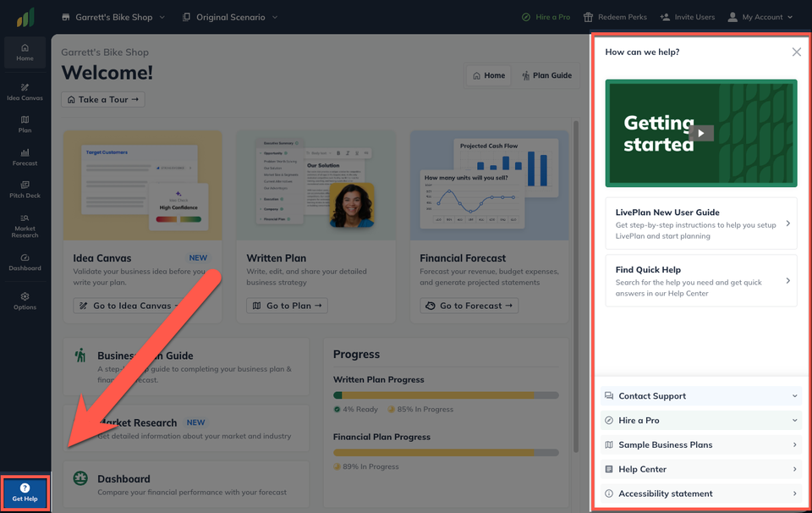
Task: Expand the Contact Support section
Action: pyautogui.click(x=701, y=396)
